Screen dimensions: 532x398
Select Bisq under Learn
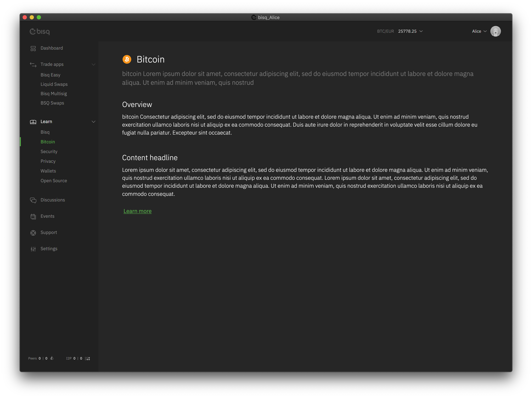pyautogui.click(x=45, y=132)
